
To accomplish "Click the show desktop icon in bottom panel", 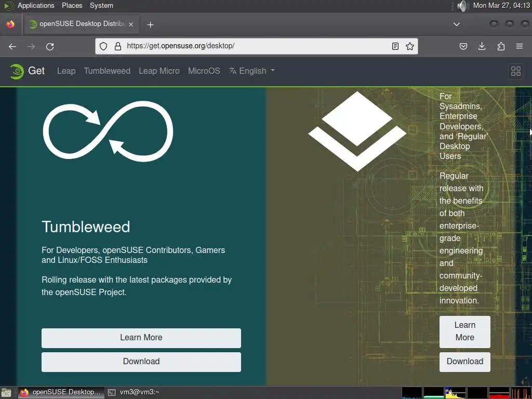I will click(6, 393).
